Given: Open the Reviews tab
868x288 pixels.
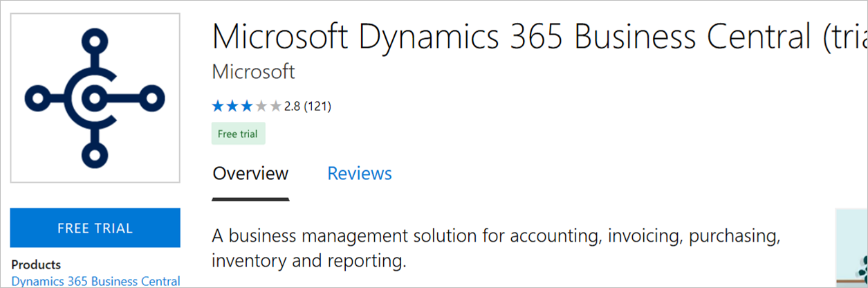Looking at the screenshot, I should [x=360, y=173].
